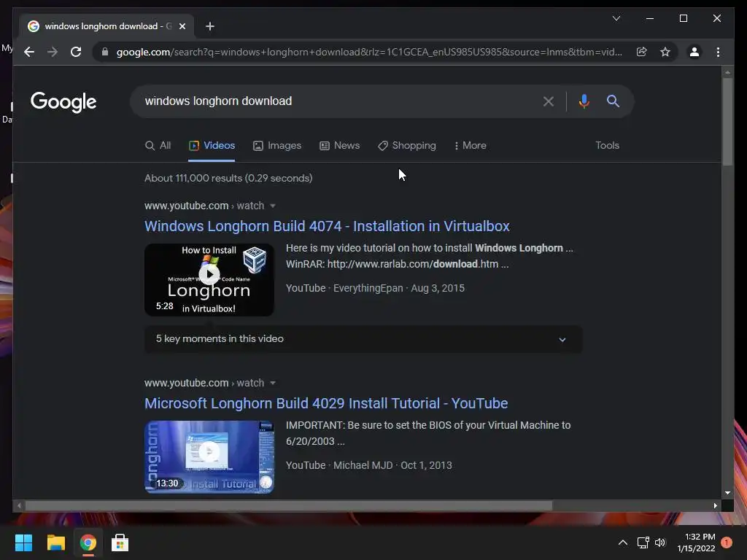Click the Chrome address bar URL

point(369,52)
